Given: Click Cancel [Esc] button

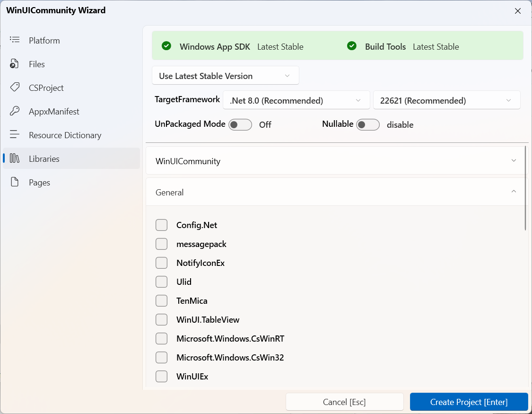Looking at the screenshot, I should coord(344,402).
